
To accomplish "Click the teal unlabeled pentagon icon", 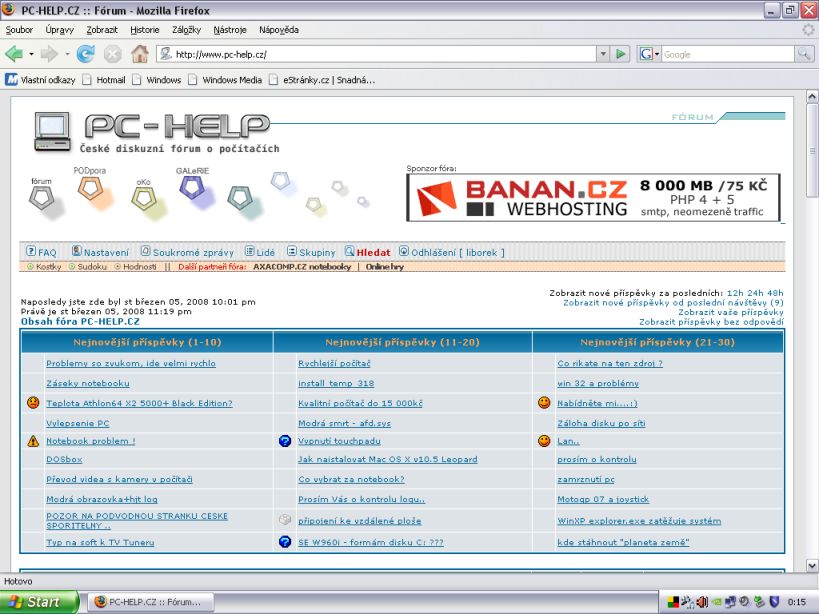I will [240, 197].
